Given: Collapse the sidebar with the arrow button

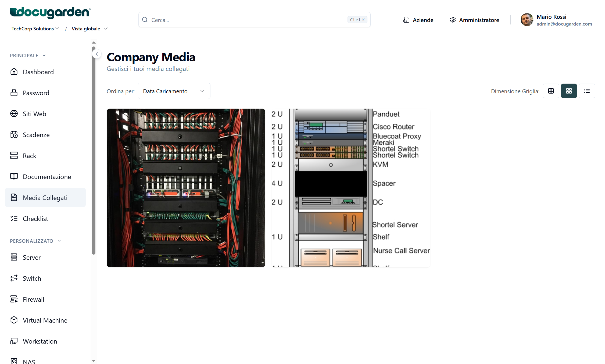Looking at the screenshot, I should coord(97,54).
